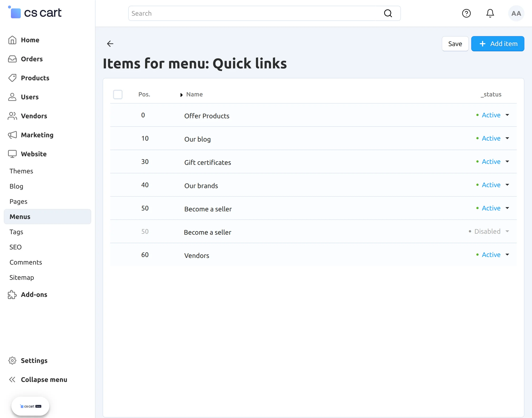
Task: Go to Pages under Website
Action: click(18, 201)
